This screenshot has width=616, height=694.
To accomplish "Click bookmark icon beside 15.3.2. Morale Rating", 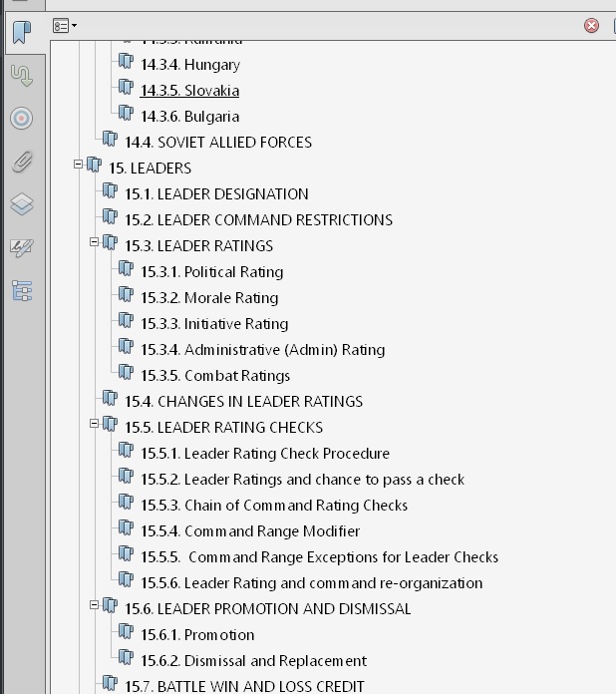I will pos(126,294).
